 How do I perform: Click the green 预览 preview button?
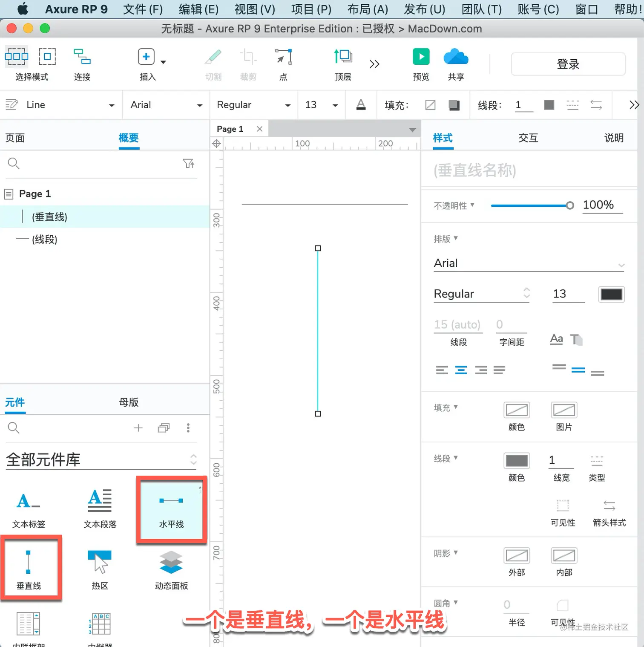(421, 56)
